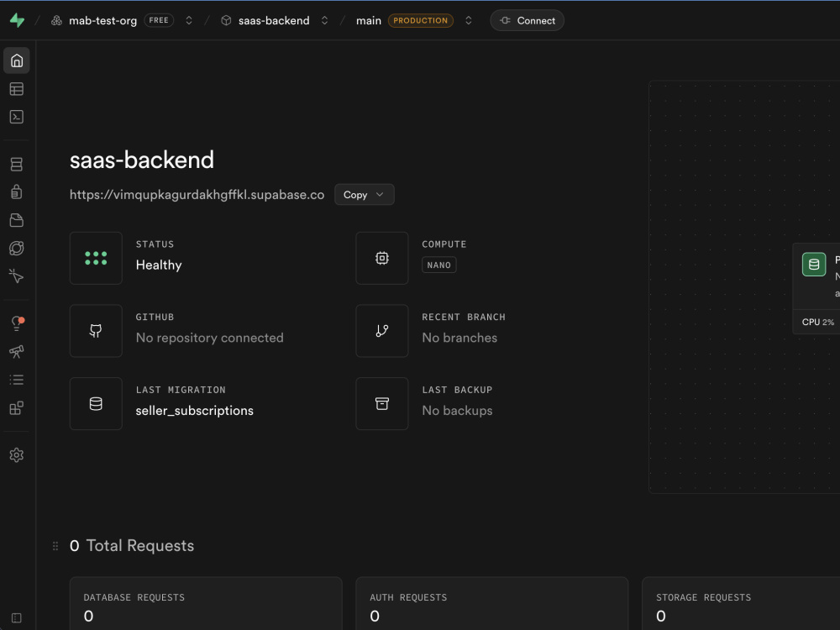The image size is (840, 630).
Task: Click the project box icon beside saas-backend
Action: [x=226, y=20]
